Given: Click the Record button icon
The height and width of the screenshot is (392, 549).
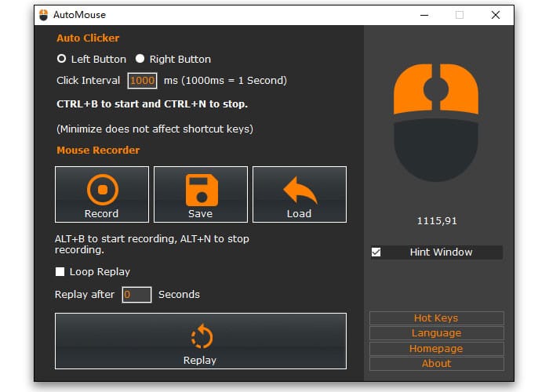Looking at the screenshot, I should click(101, 189).
